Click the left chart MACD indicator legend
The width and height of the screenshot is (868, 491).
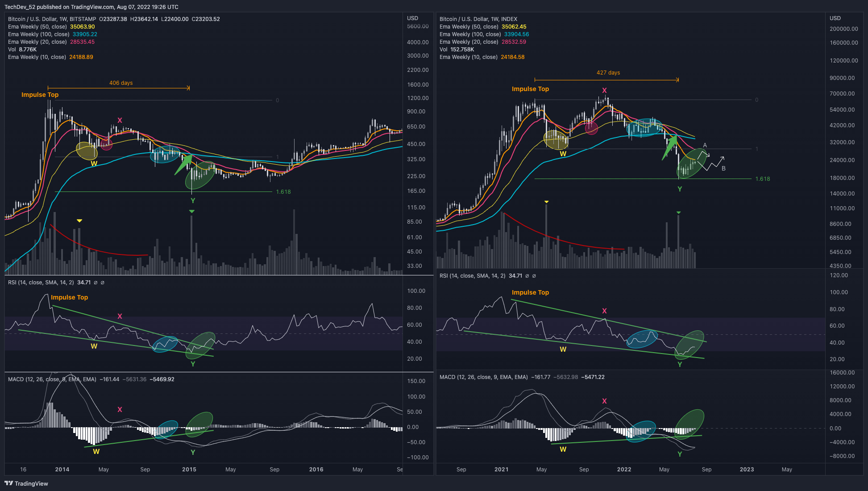pos(52,379)
